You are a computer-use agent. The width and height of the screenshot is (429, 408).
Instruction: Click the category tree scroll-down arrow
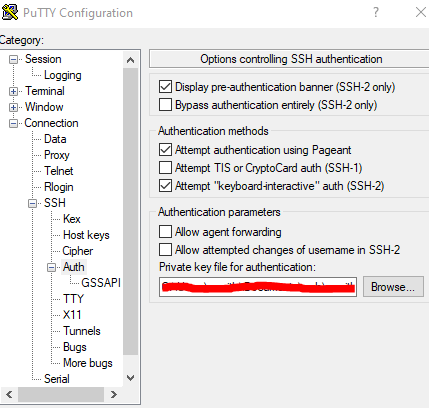coord(130,378)
